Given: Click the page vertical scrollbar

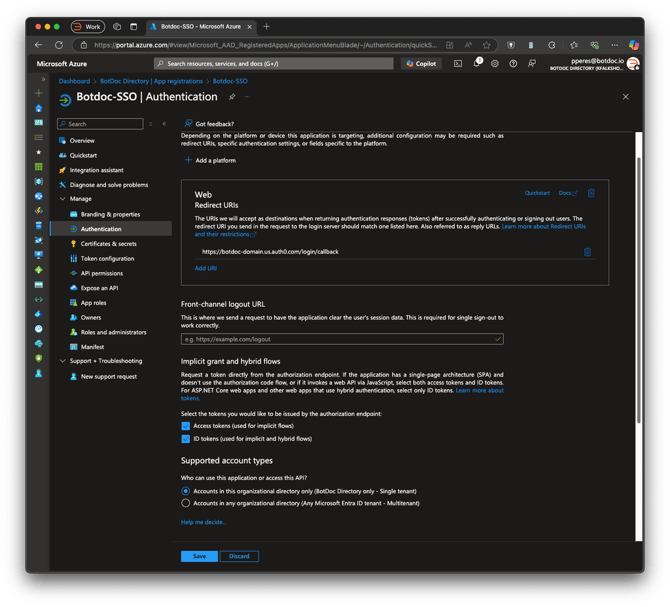Looking at the screenshot, I should (x=639, y=290).
